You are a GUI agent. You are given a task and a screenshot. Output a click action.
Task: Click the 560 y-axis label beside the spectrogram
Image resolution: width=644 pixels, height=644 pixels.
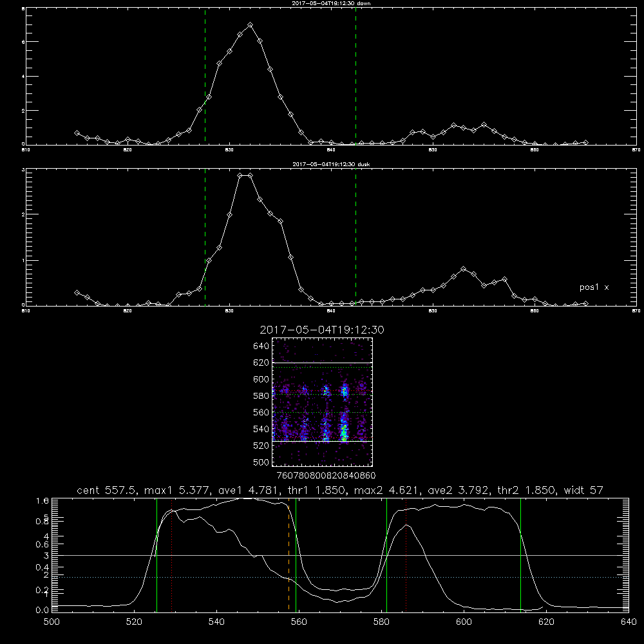261,412
